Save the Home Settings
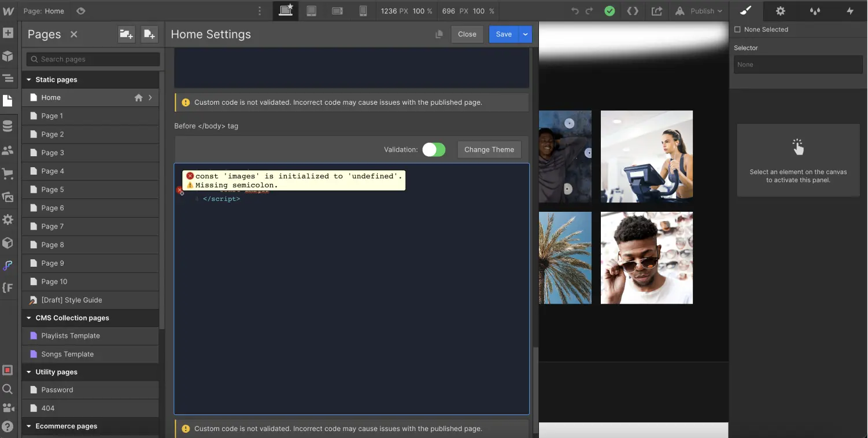The image size is (868, 438). tap(504, 34)
